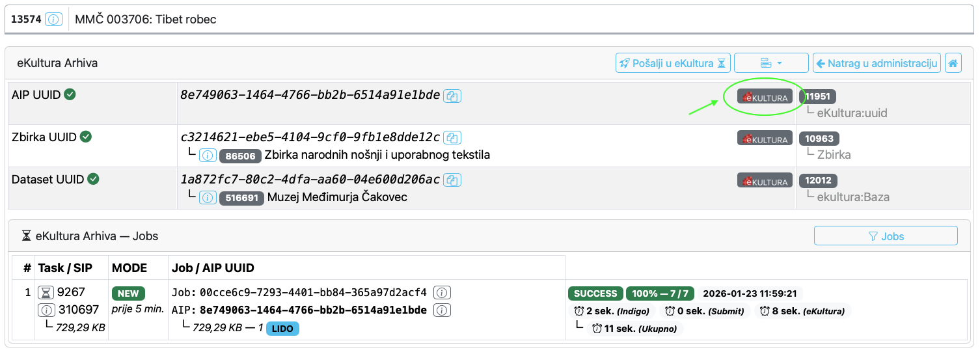Viewport: 980px width, 354px height.
Task: Click the LIDO badge
Action: [x=282, y=328]
